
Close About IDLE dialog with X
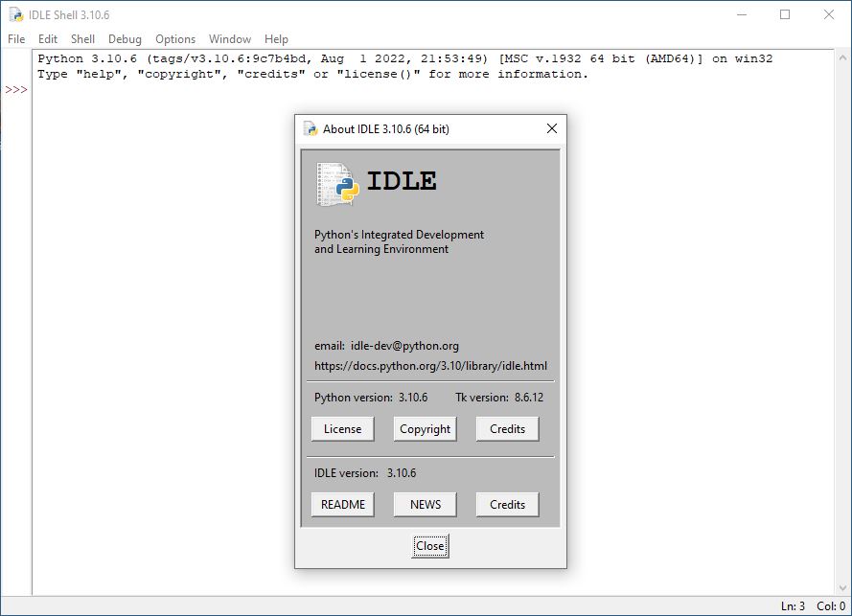(551, 128)
